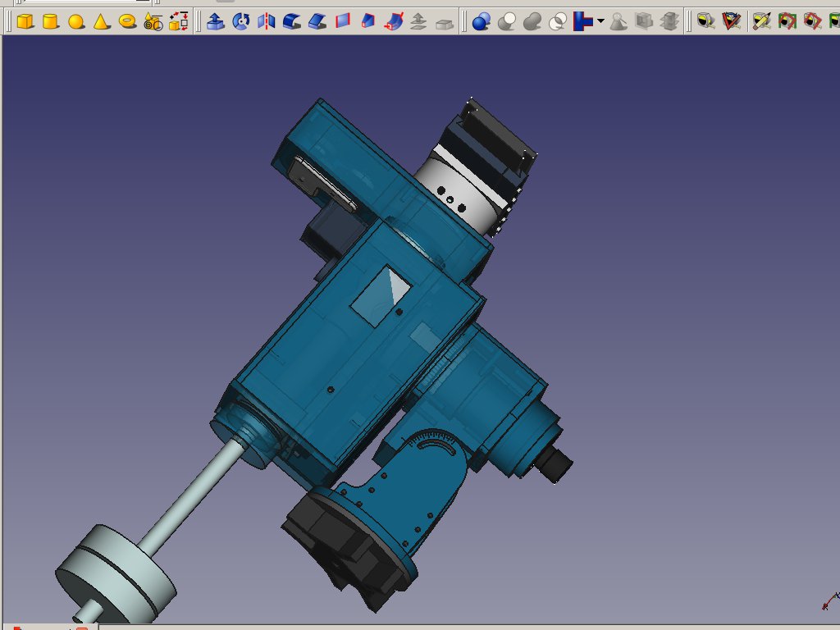Insert a sphere solid
840x630 pixels.
tap(75, 21)
